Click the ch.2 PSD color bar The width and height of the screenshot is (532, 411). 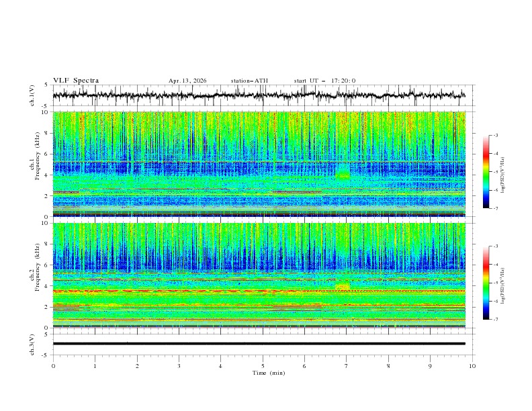(x=486, y=283)
